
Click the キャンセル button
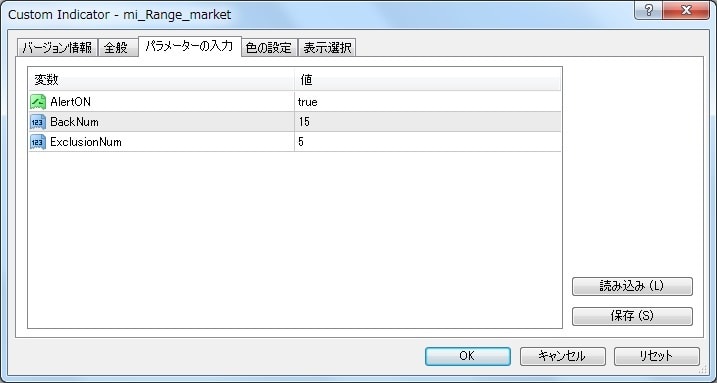(x=562, y=356)
